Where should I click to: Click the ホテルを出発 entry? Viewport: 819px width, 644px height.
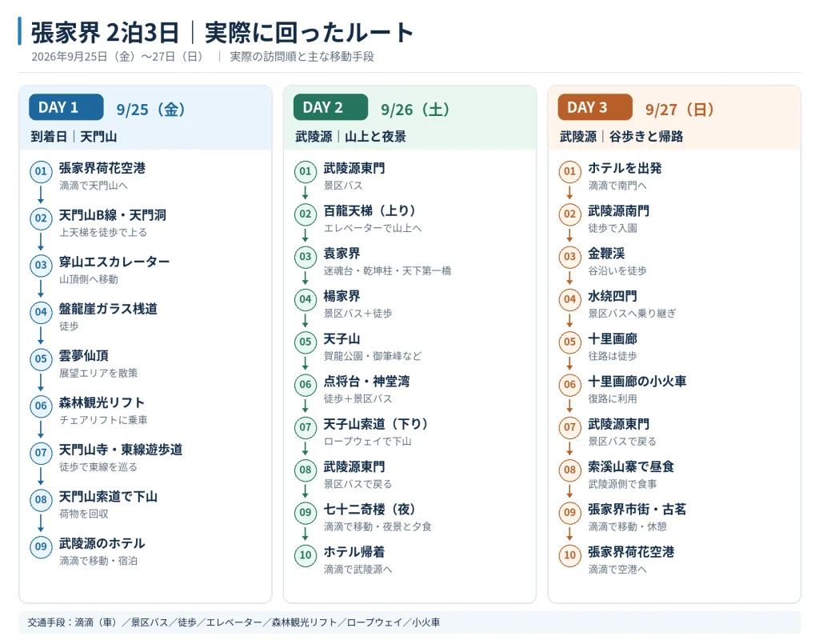point(625,168)
